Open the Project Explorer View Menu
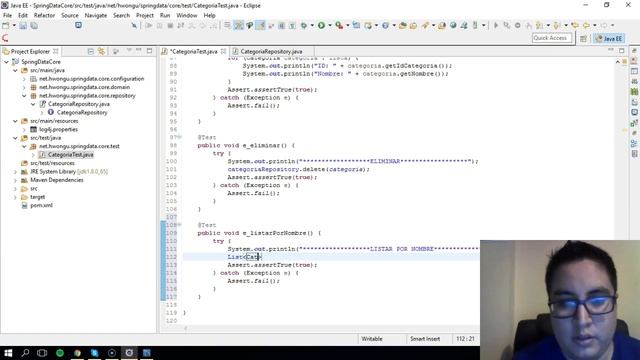The width and height of the screenshot is (640, 360). (129, 51)
